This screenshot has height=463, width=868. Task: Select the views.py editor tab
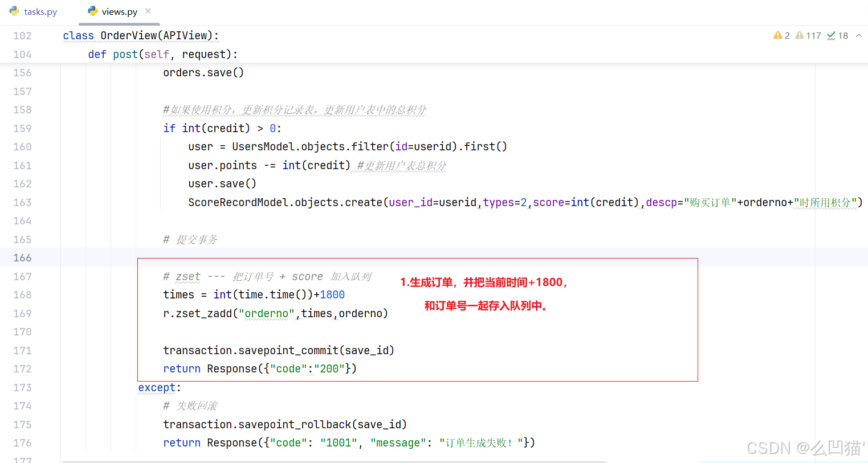tap(119, 11)
